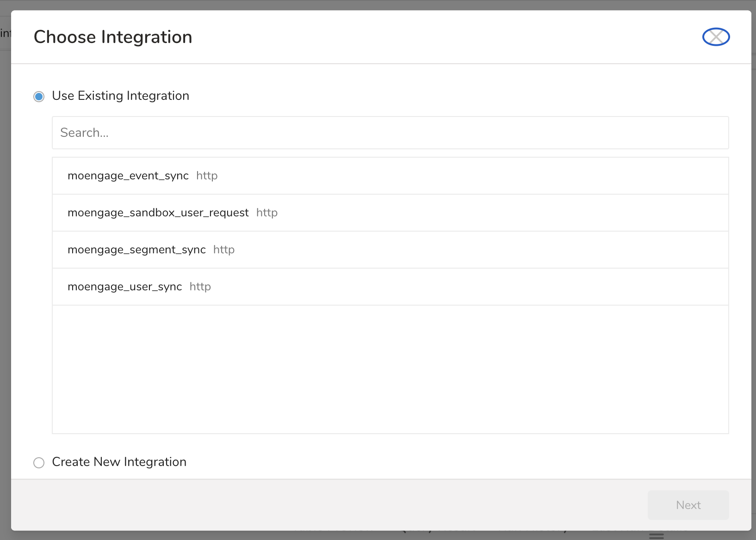This screenshot has width=756, height=540.
Task: Click the partially visible tab behind the dialog
Action: pos(5,32)
